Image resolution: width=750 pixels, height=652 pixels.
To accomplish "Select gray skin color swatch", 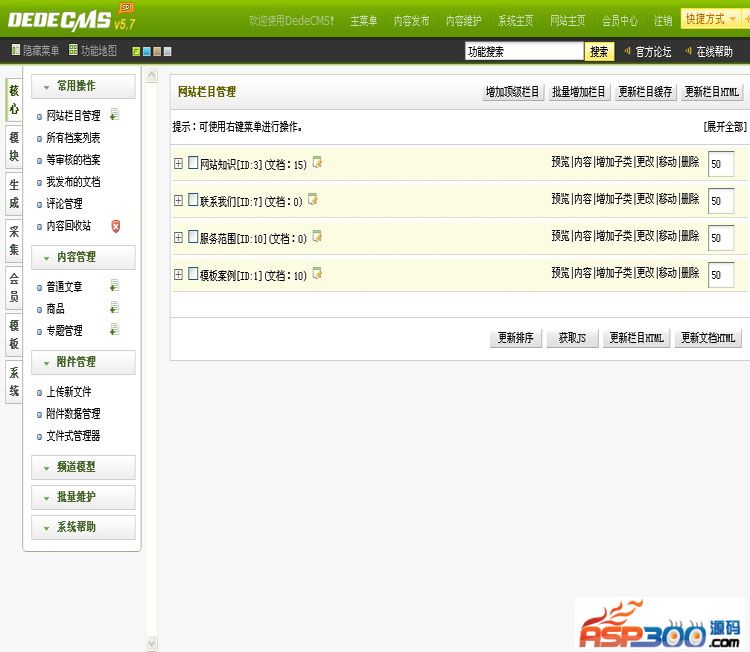I will tap(167, 51).
